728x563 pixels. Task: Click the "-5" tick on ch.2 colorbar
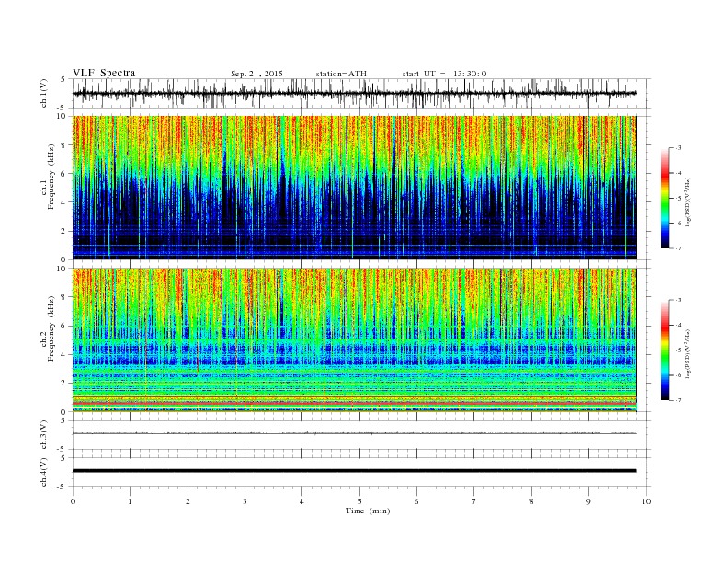[677, 350]
